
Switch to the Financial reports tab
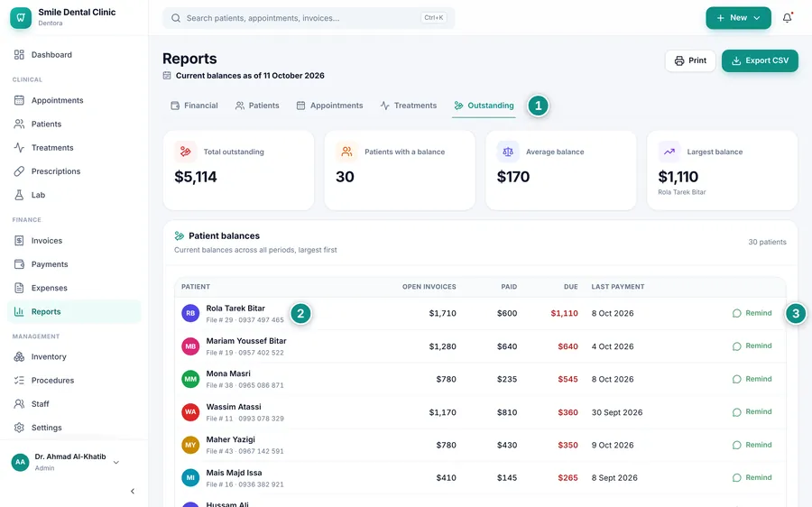click(x=195, y=106)
